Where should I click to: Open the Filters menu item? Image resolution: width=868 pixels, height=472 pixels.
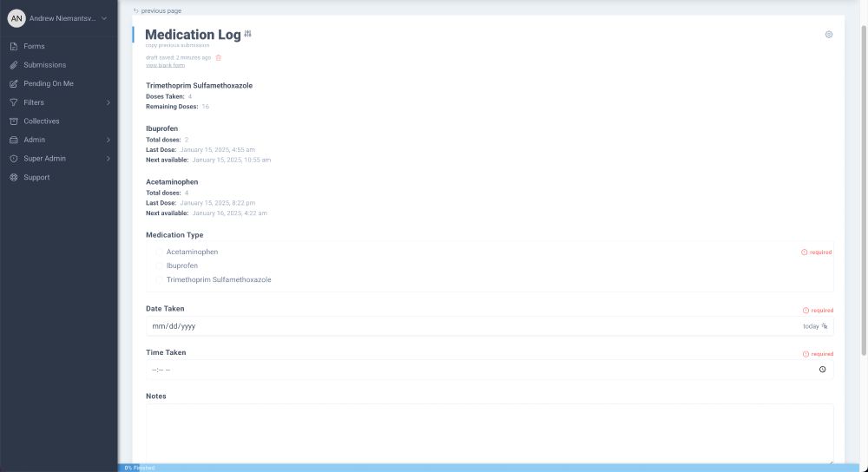pos(33,102)
